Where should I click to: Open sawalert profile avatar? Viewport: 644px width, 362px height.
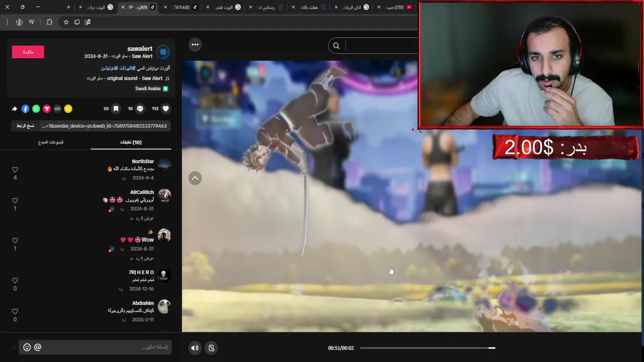tap(163, 52)
